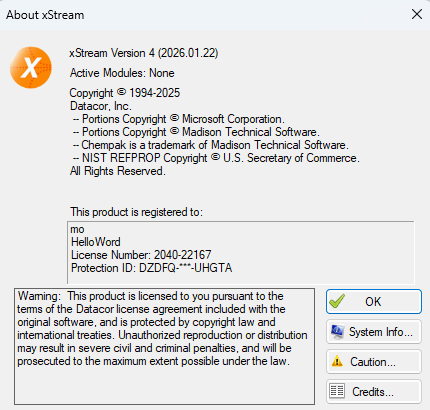Click the monitor icon beside System Info
The width and height of the screenshot is (430, 410).
pyautogui.click(x=337, y=332)
